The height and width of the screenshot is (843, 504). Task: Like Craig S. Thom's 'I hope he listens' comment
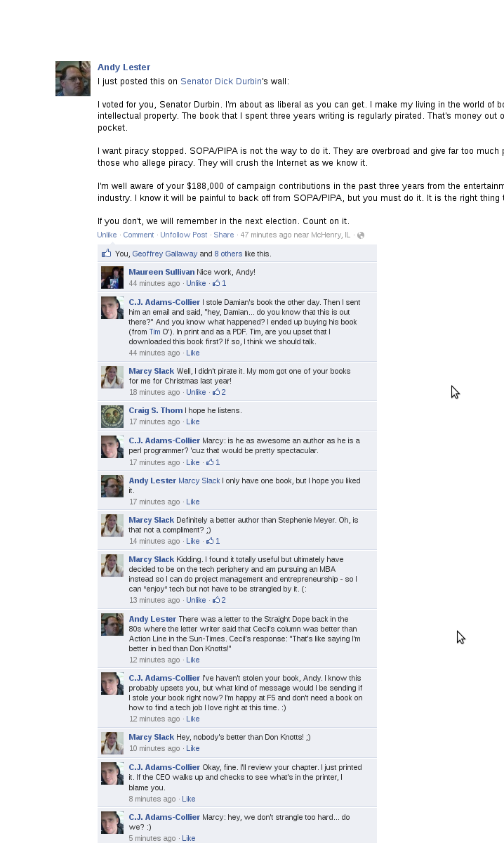192,421
